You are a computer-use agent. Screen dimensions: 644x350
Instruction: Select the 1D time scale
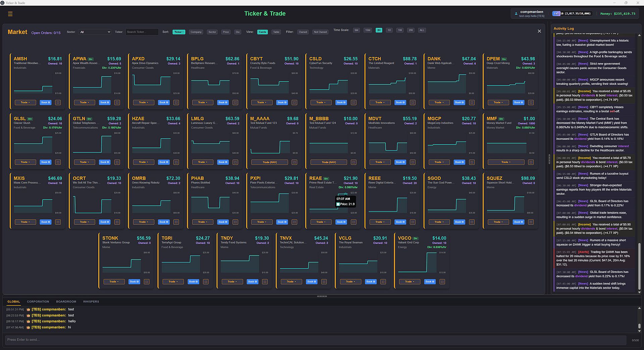click(389, 30)
